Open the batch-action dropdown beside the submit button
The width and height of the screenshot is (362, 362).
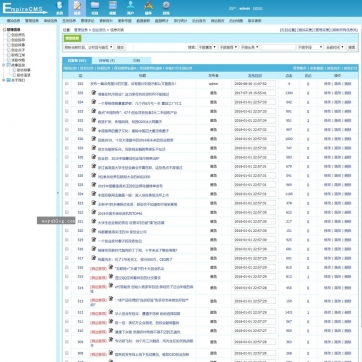tap(89, 47)
